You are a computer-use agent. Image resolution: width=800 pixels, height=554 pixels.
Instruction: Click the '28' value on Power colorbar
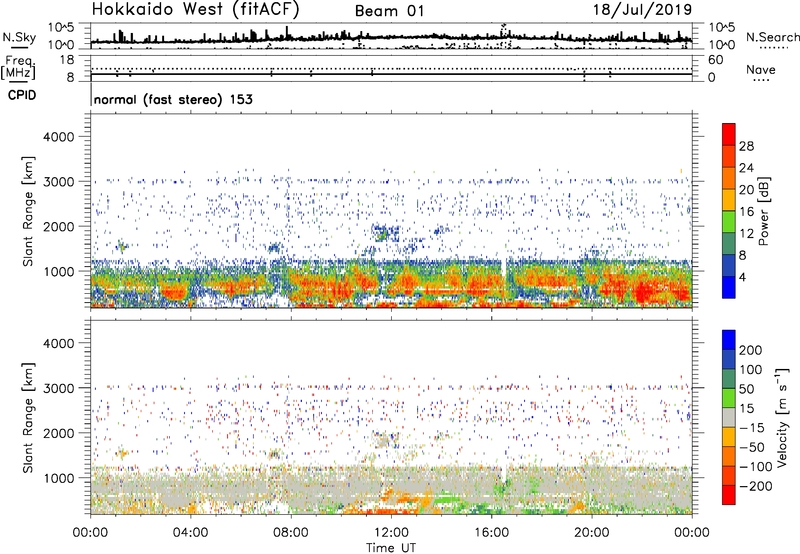tap(746, 146)
